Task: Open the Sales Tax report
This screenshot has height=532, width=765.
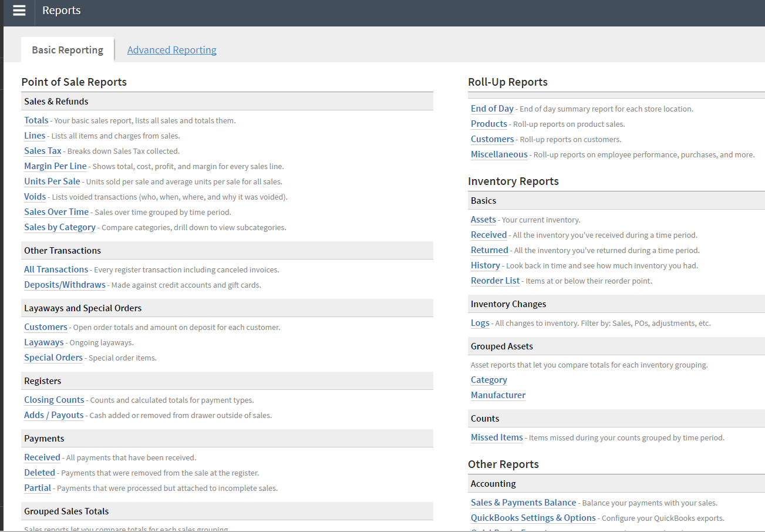Action: [43, 151]
